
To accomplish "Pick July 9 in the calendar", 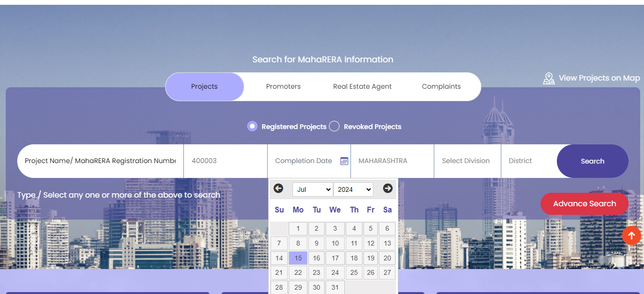I will click(316, 244).
